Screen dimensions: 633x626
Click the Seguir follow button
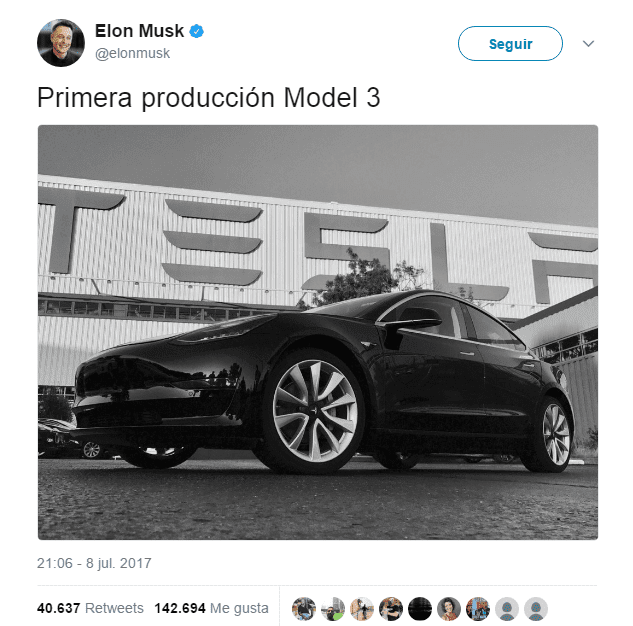[510, 44]
